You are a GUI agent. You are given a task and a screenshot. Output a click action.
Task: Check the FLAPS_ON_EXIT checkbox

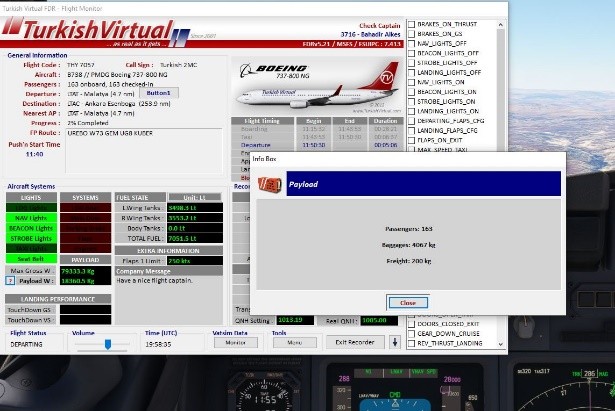click(x=411, y=140)
